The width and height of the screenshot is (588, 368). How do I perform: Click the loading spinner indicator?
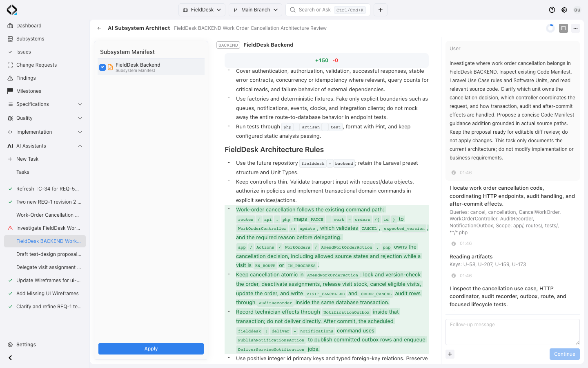(550, 28)
